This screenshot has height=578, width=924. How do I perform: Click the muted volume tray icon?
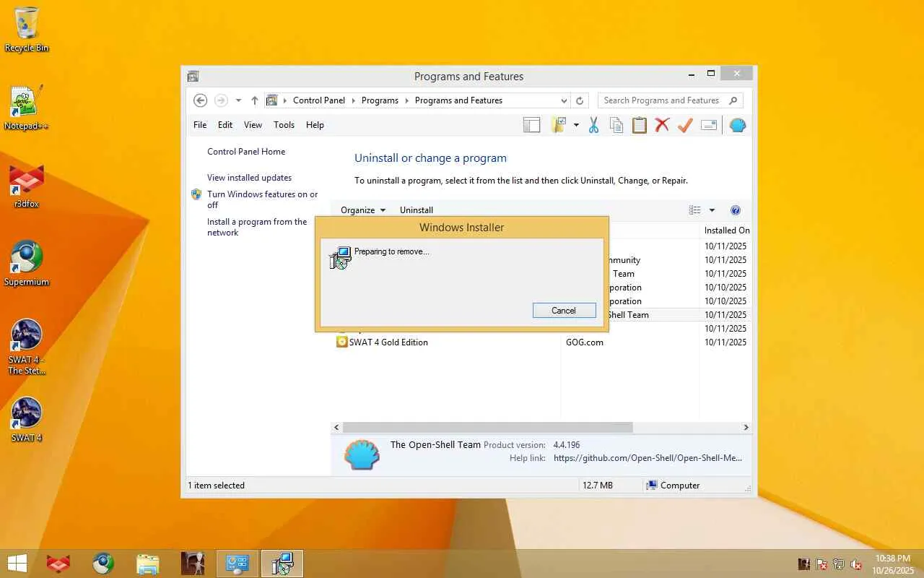[x=856, y=564]
